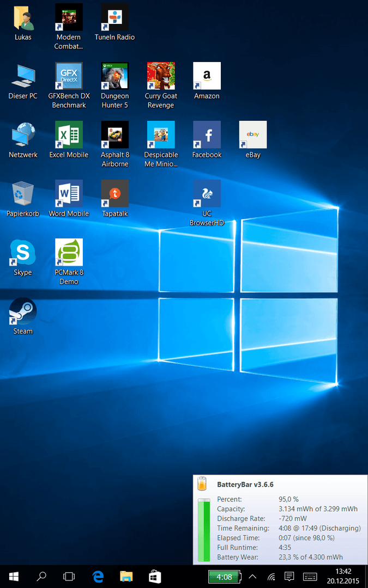Open clock showing 13:42
The image size is (368, 588).
tap(343, 577)
